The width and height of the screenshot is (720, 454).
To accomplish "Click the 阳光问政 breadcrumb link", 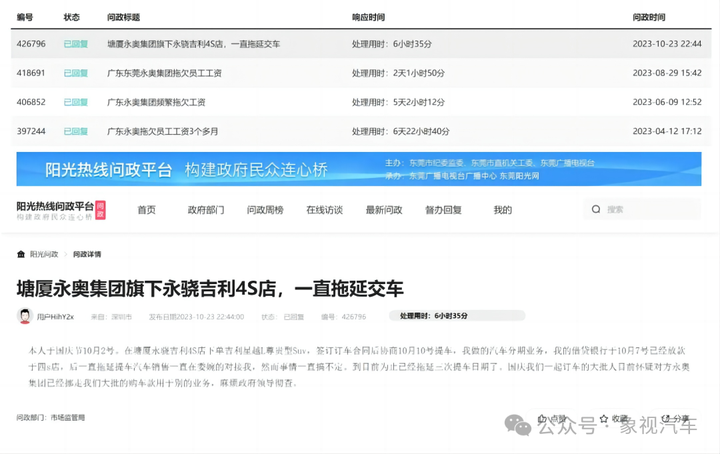I will click(x=44, y=254).
